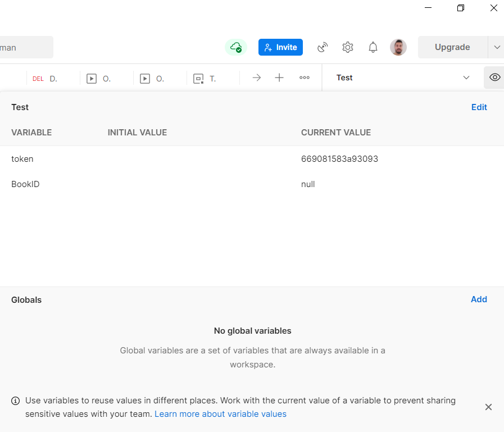Click the info circle in the bottom banner

15,401
